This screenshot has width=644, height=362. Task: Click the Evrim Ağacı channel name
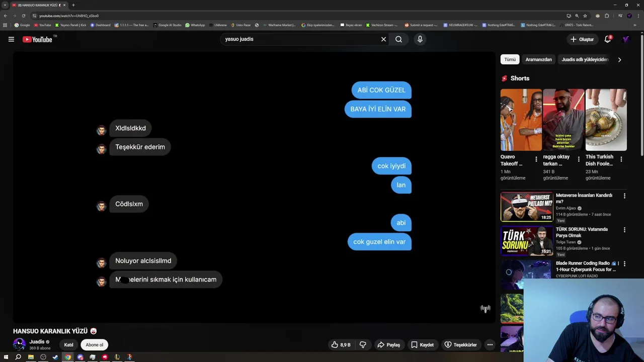coord(566,208)
